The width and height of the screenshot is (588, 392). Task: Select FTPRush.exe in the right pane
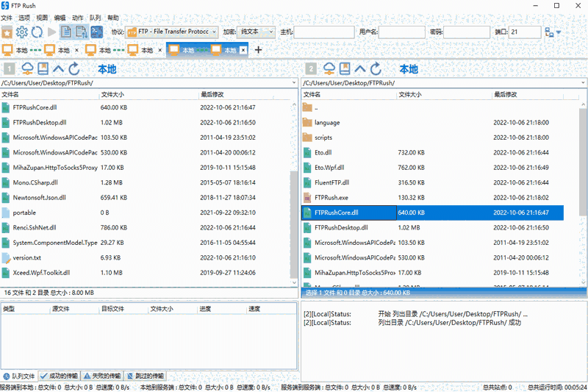point(331,197)
